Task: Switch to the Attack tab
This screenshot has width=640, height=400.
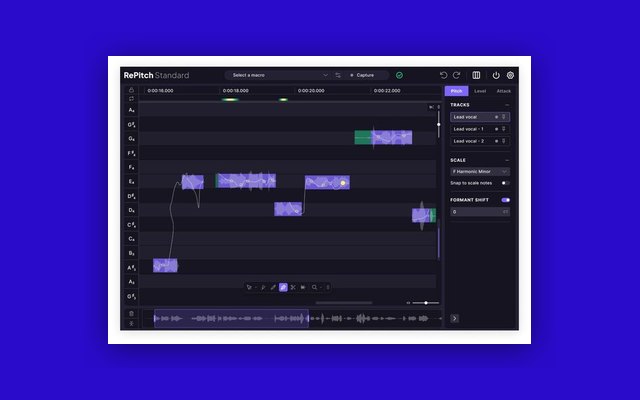Action: [504, 91]
